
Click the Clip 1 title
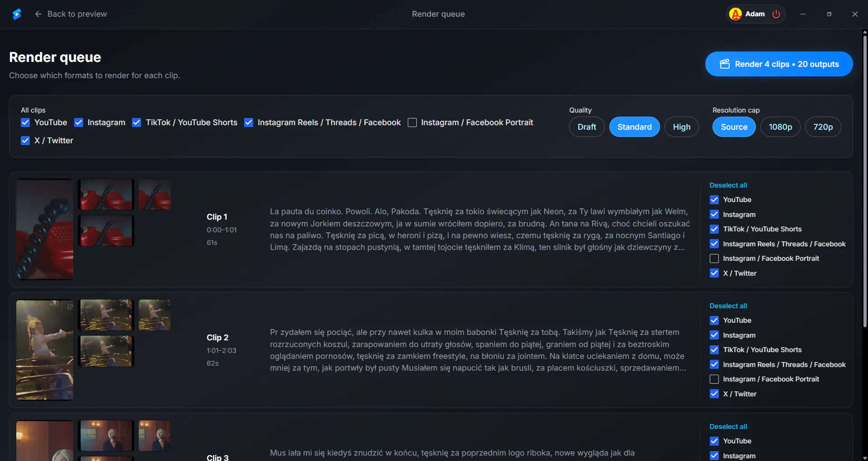click(x=217, y=217)
